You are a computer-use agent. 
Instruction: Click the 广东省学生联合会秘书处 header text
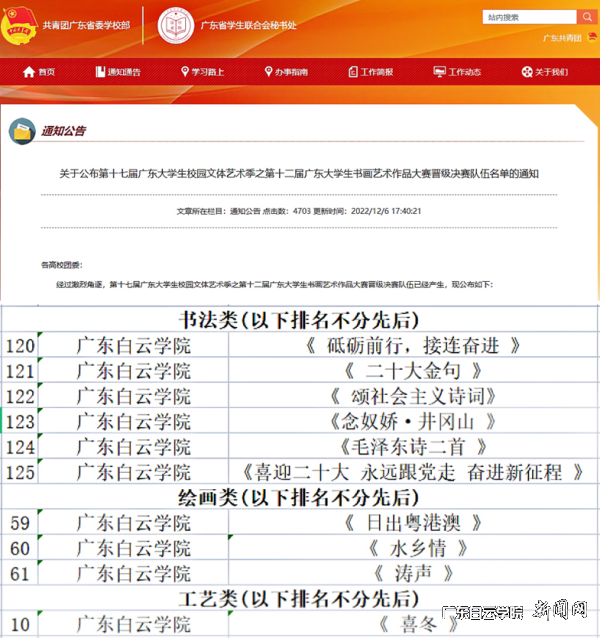click(x=248, y=25)
